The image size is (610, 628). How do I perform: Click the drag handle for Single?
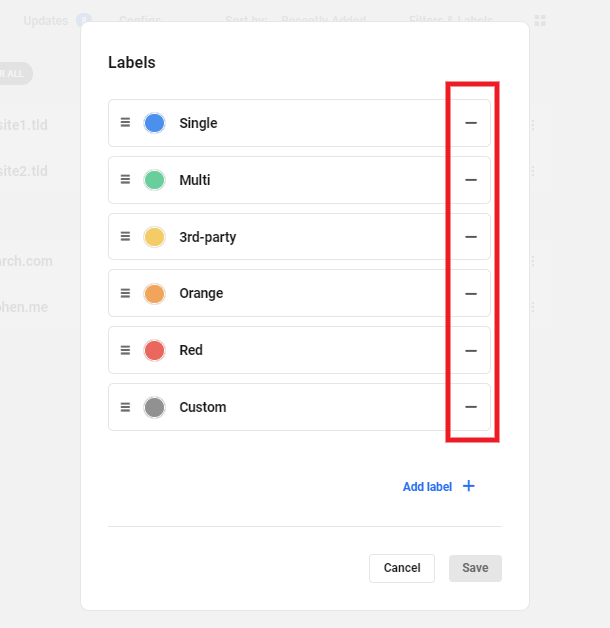click(125, 123)
